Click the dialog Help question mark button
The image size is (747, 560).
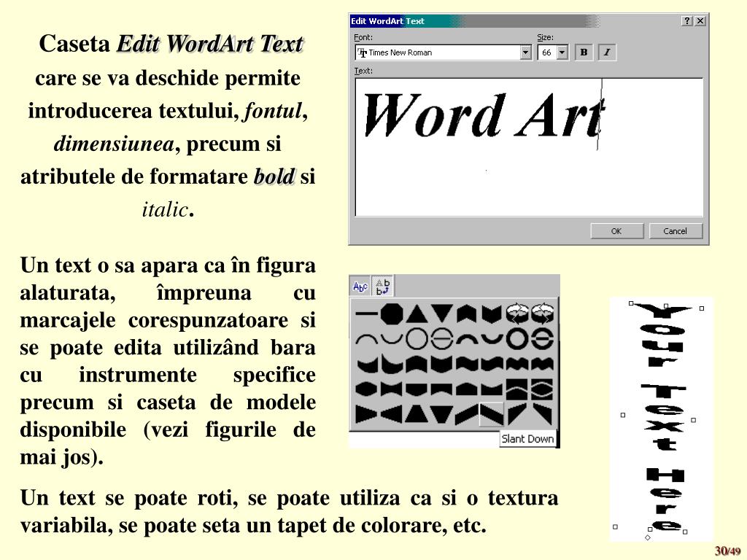click(x=687, y=21)
